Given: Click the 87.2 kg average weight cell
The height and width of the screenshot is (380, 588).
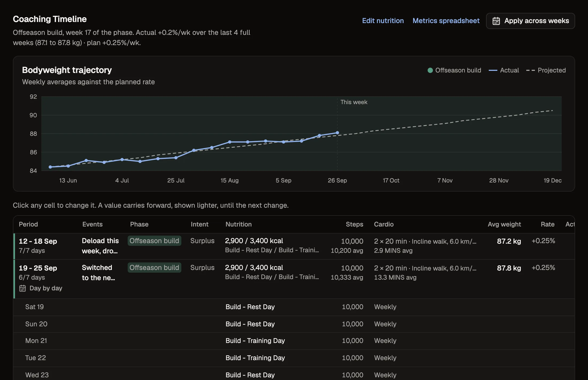Looking at the screenshot, I should 509,241.
